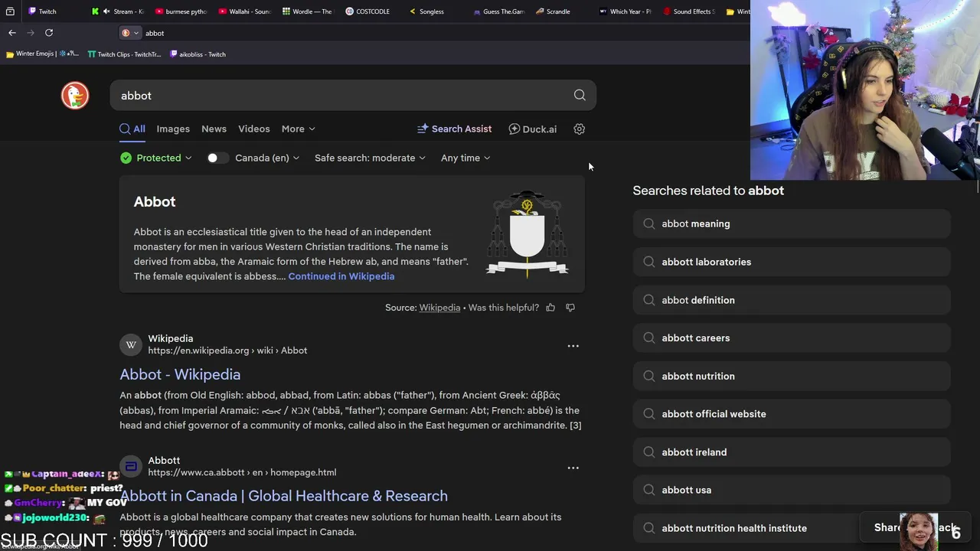980x551 pixels.
Task: Open Abbot - Wikipedia result
Action: pos(180,374)
